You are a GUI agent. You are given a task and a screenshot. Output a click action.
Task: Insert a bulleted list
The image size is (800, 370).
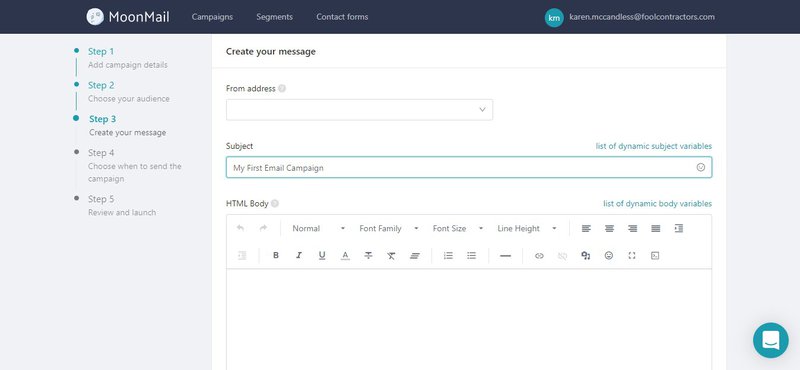click(x=471, y=256)
